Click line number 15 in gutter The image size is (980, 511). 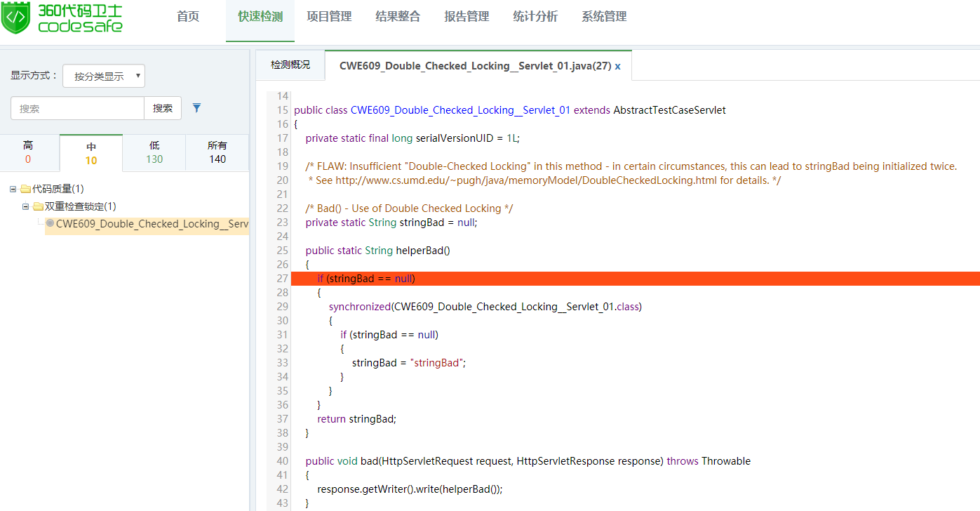283,110
